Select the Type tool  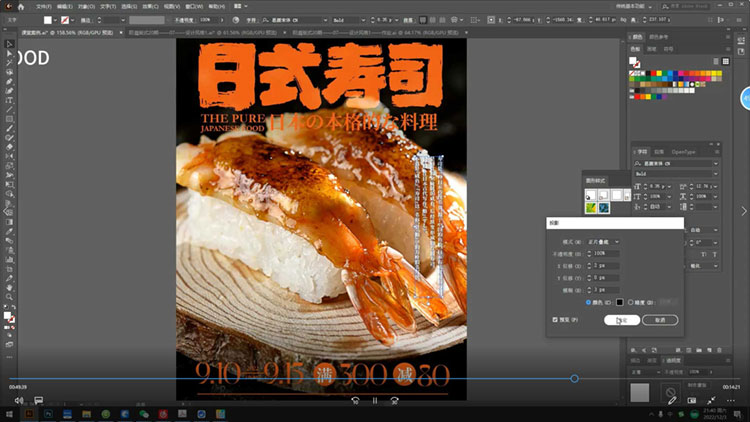(9, 101)
